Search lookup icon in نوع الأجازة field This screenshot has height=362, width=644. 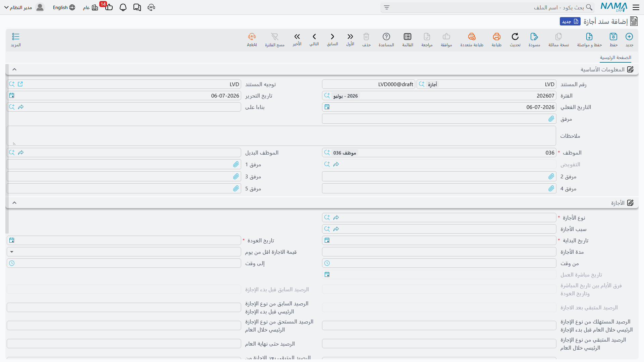(327, 218)
